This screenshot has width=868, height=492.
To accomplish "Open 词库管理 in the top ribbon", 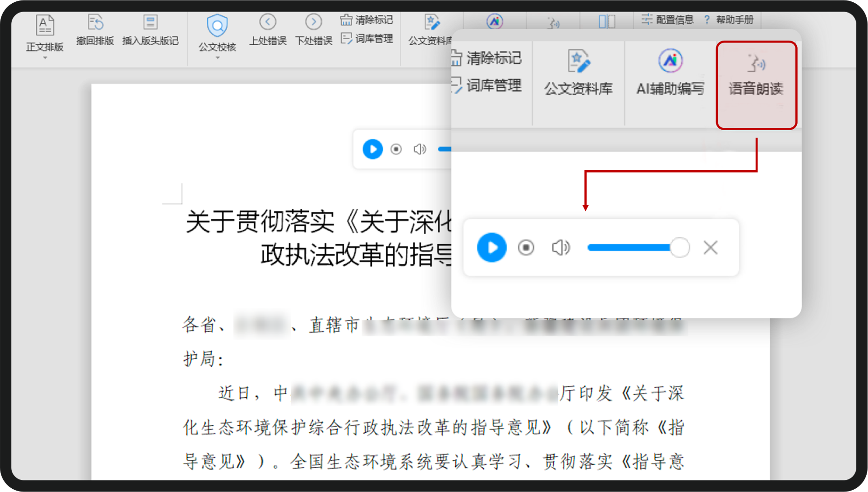I will click(x=367, y=39).
